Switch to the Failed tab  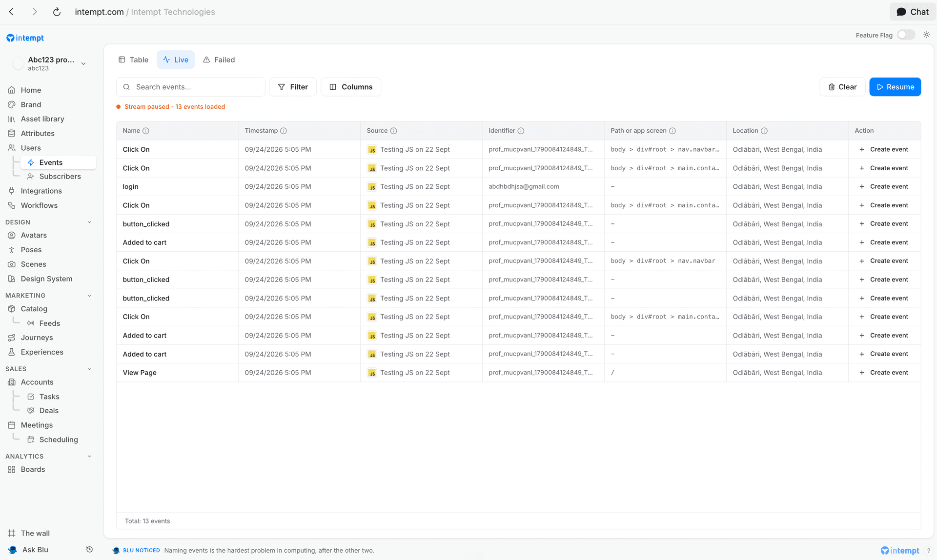coord(219,60)
